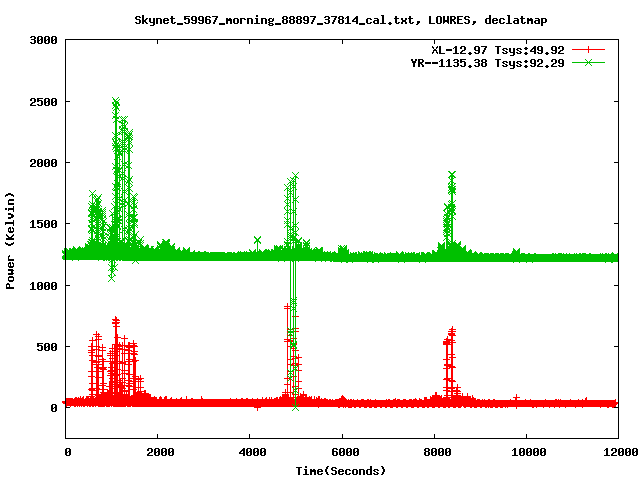Image resolution: width=640 pixels, height=480 pixels.
Task: Click the y-axis tick label 1000
Action: click(43, 286)
